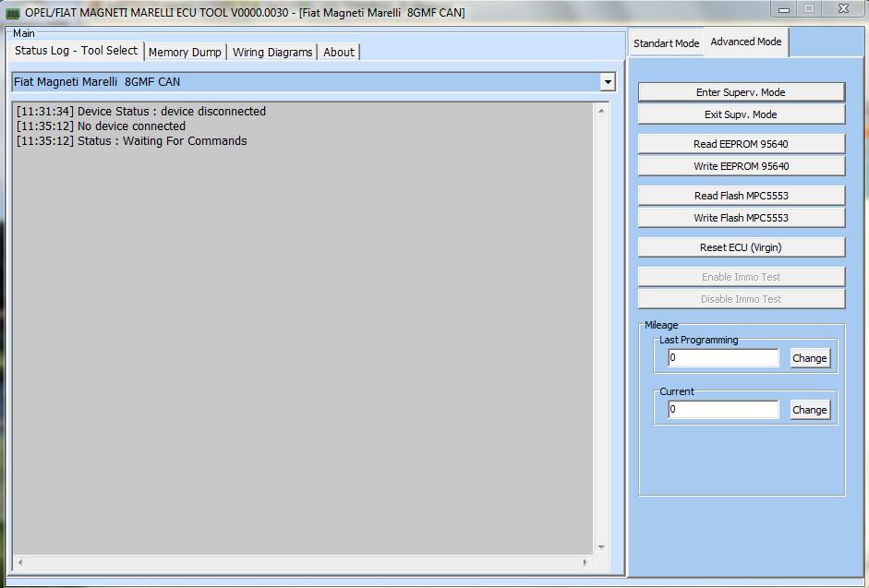Click log horizontal scrollbar left arrow
This screenshot has height=588, width=869.
(x=20, y=562)
